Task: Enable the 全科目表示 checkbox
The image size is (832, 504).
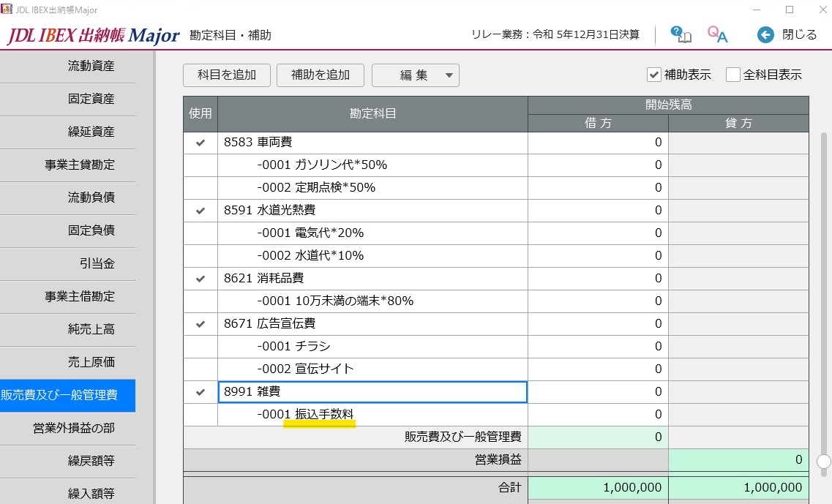Action: tap(732, 75)
